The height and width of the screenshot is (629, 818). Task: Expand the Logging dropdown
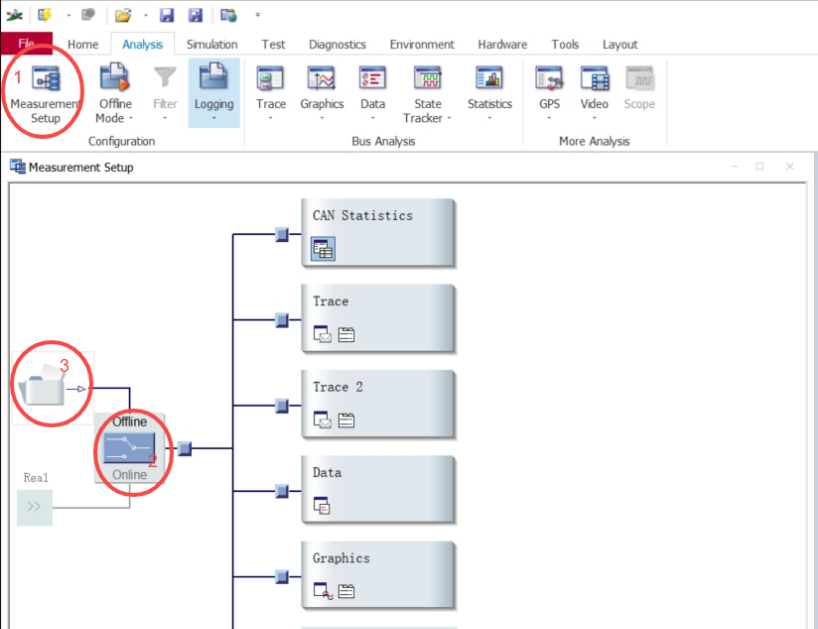(214, 119)
